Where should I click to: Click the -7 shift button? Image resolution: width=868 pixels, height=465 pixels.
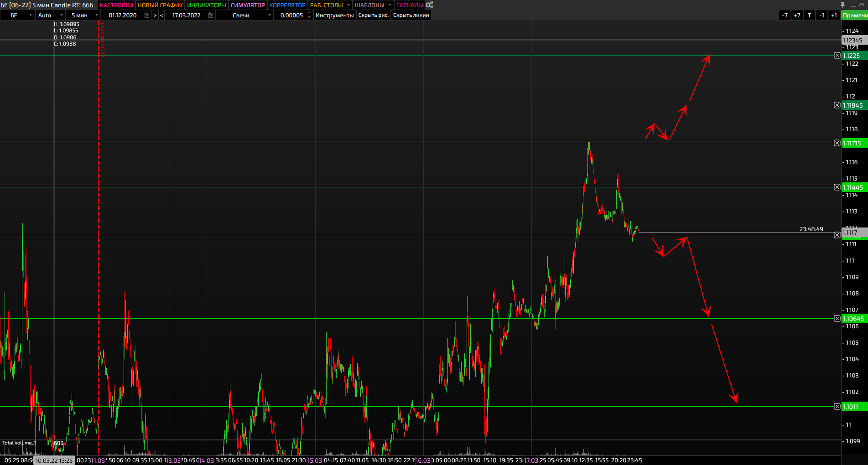pyautogui.click(x=785, y=15)
